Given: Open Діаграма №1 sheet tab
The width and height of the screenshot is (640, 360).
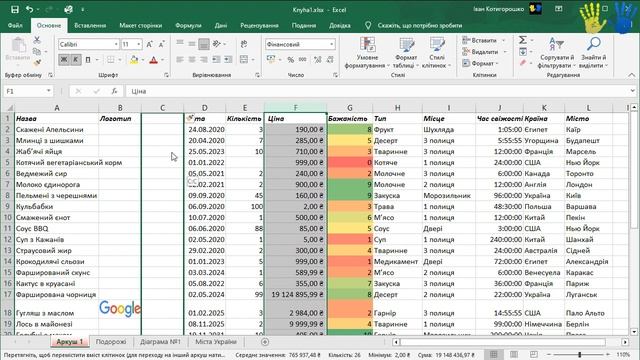Looking at the screenshot, I should pos(160,342).
